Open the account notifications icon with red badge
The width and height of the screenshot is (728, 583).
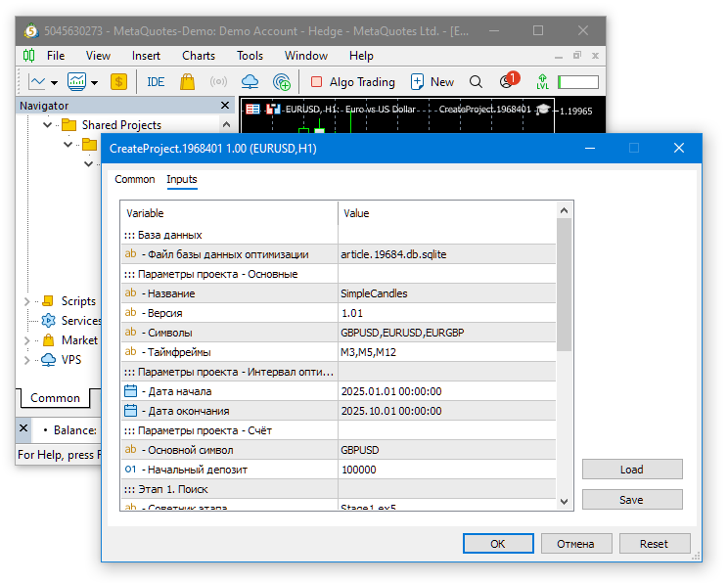(x=508, y=82)
